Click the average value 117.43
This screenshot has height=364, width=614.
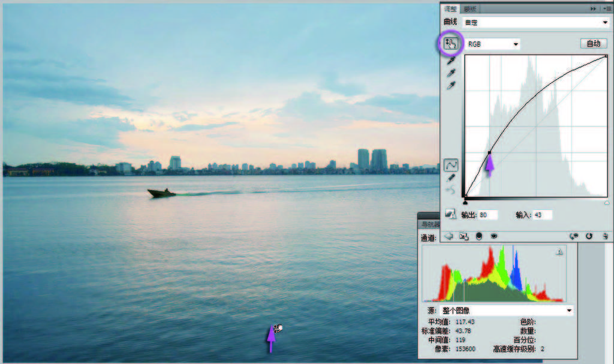[x=465, y=321]
